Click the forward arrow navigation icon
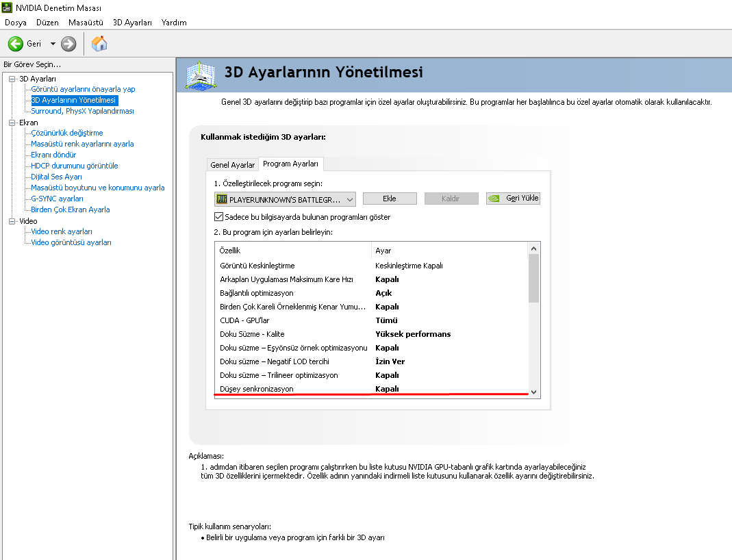The width and height of the screenshot is (732, 560). tap(68, 44)
